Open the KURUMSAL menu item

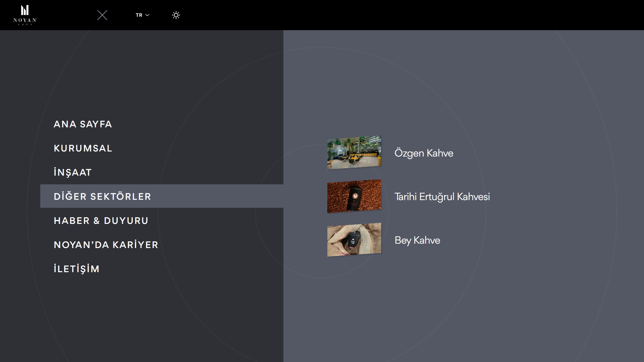(83, 148)
